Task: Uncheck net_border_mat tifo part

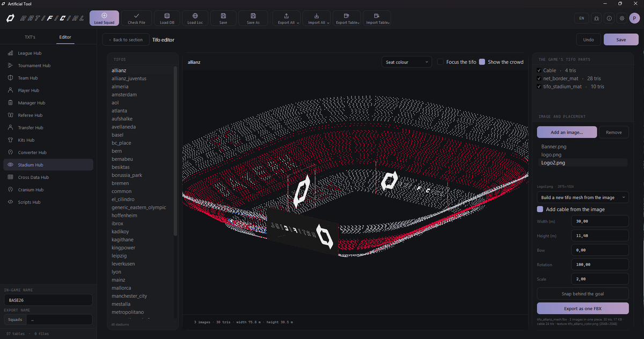Action: tap(539, 78)
